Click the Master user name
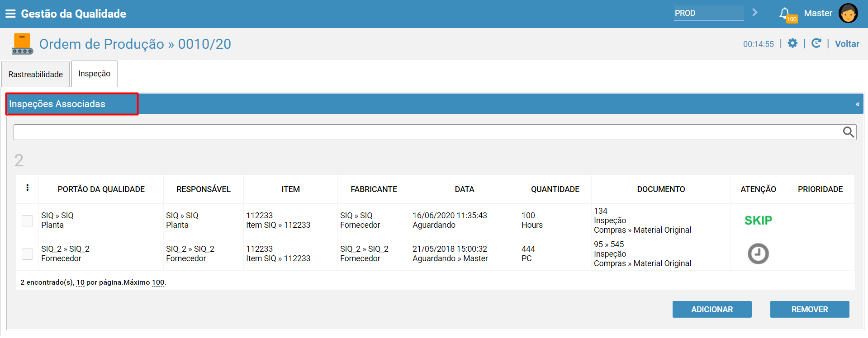Image resolution: width=868 pixels, height=338 pixels. point(818,13)
